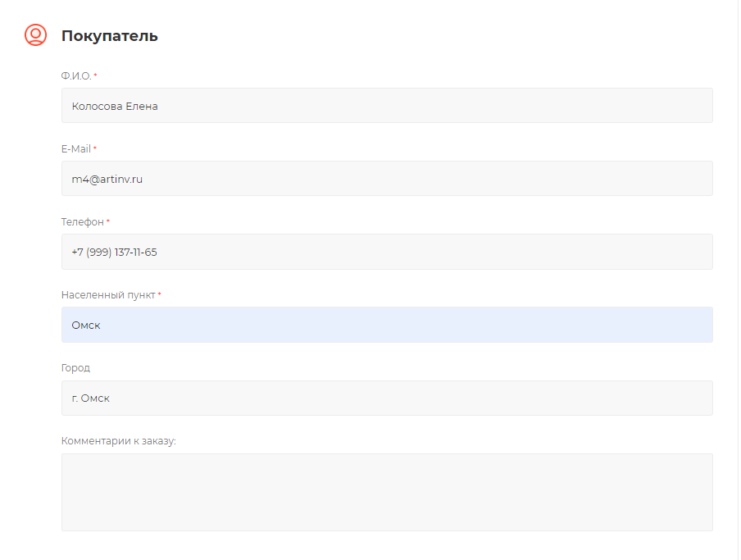Image resolution: width=741 pixels, height=560 pixels.
Task: Place cursor on the m4@artinv.ru address text
Action: [107, 179]
